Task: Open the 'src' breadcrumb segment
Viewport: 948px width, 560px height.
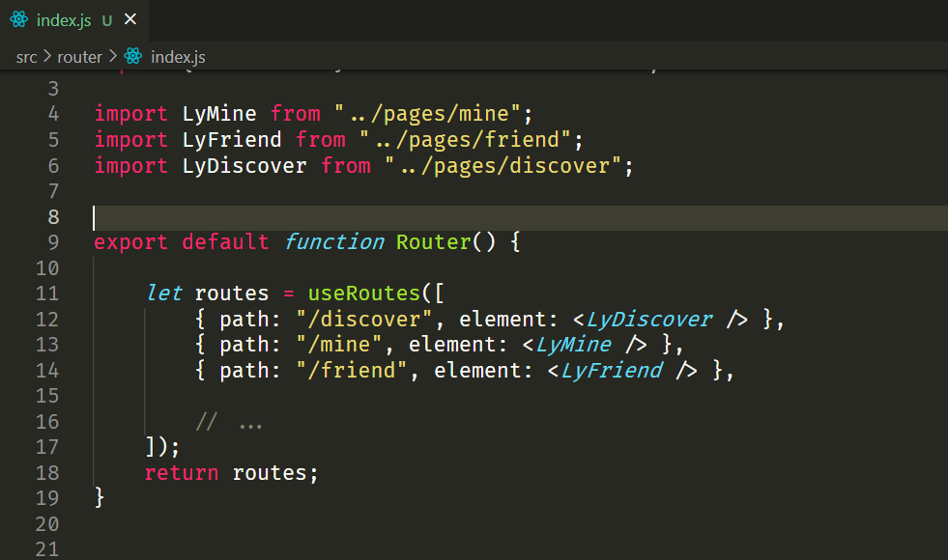Action: (27, 57)
